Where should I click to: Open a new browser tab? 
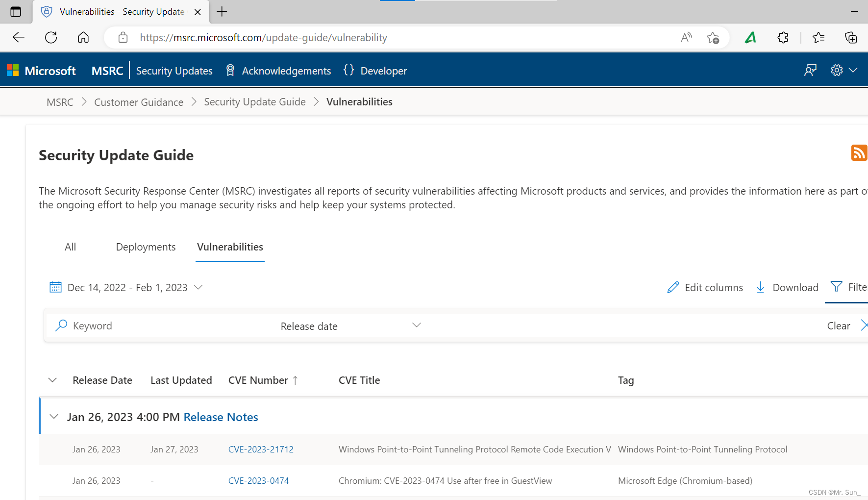click(x=222, y=11)
